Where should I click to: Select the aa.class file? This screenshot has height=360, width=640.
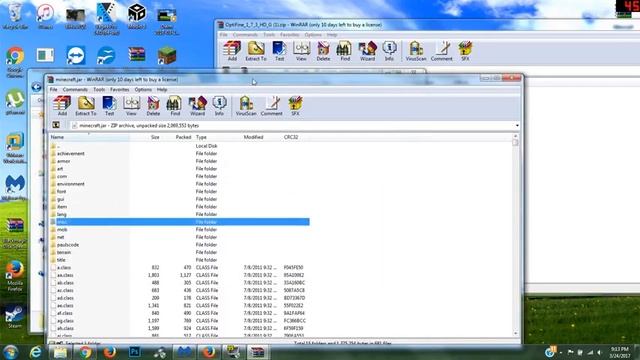(65, 275)
